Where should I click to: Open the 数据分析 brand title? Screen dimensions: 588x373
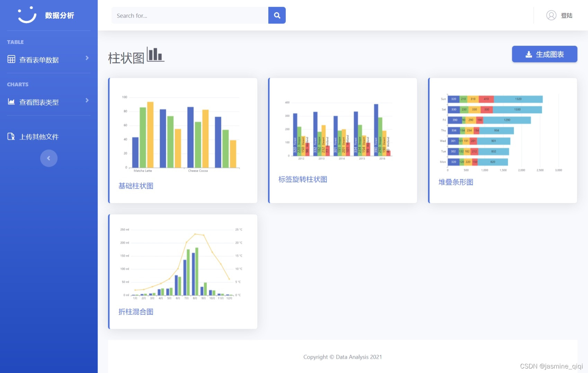60,15
